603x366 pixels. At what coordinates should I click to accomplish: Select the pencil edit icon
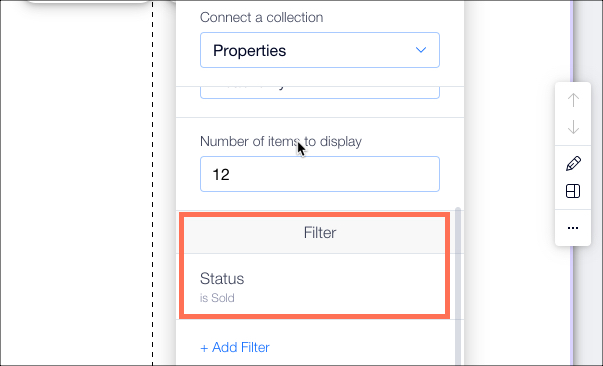coord(573,163)
